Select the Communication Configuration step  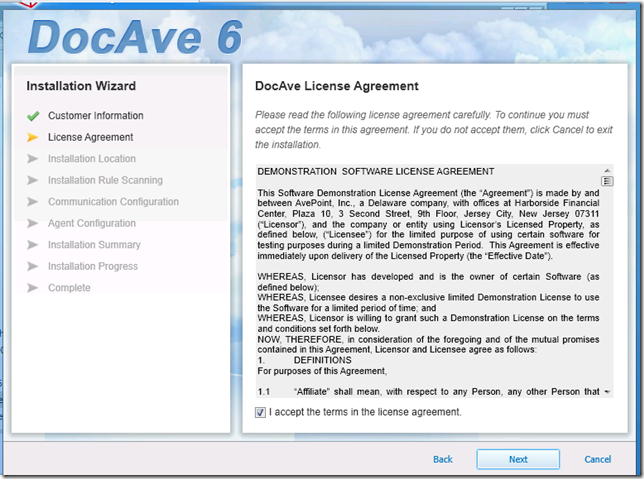[113, 202]
